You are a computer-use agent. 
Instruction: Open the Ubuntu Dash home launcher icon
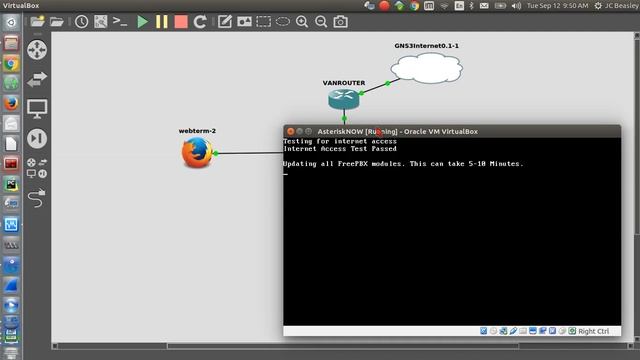[x=11, y=22]
